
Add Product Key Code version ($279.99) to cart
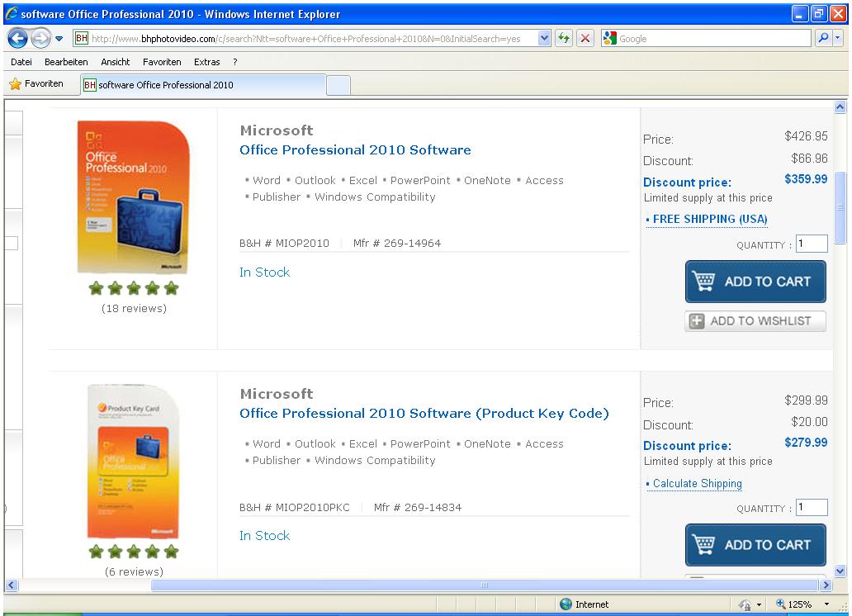[756, 545]
